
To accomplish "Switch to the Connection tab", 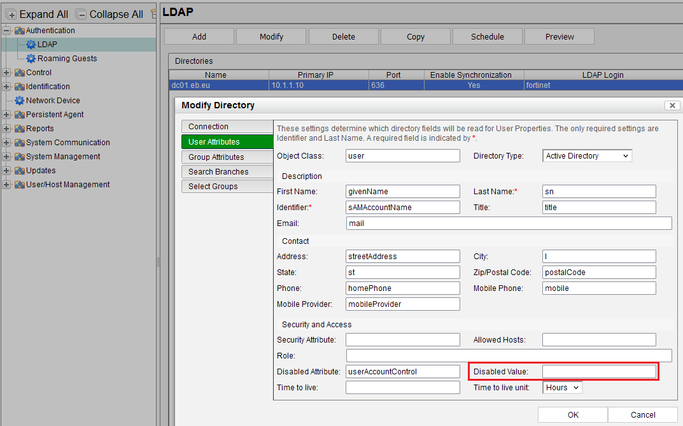I will [x=227, y=126].
